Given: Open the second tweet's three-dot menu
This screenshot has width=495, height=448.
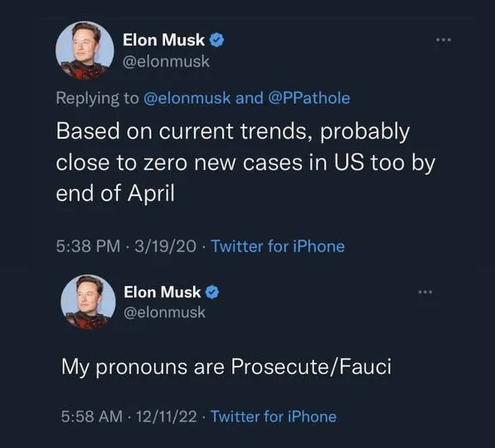Looking at the screenshot, I should (x=425, y=292).
